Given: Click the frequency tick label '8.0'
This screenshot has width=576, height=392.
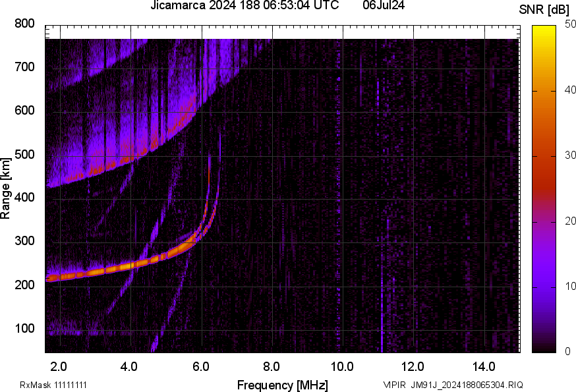Looking at the screenshot, I should point(272,367).
